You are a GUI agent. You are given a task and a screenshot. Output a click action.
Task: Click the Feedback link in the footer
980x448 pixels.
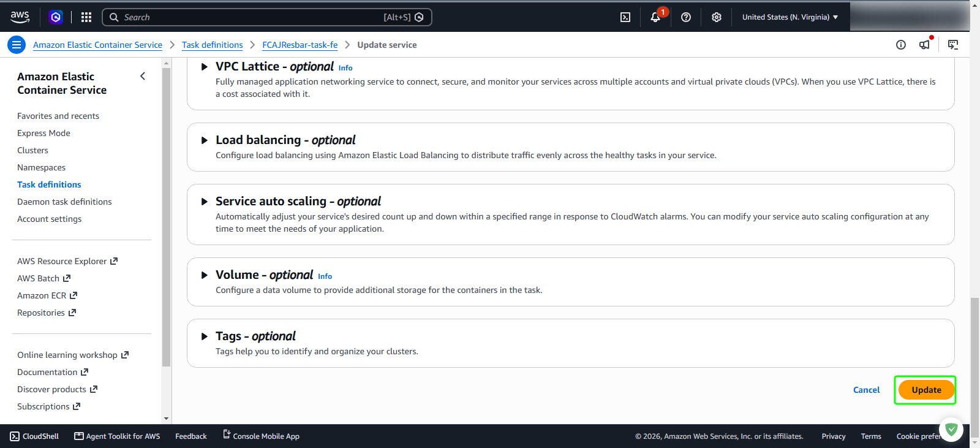click(191, 436)
